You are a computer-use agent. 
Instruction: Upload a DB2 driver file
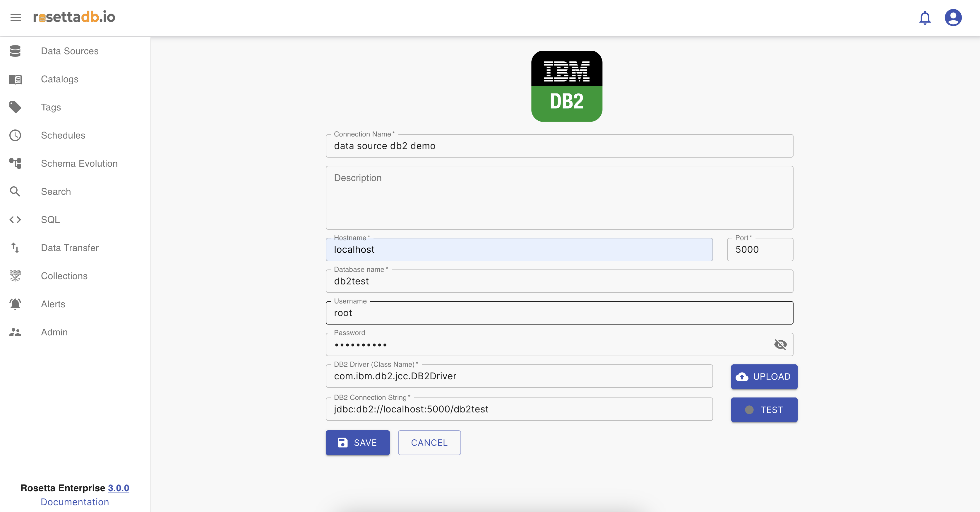tap(764, 376)
